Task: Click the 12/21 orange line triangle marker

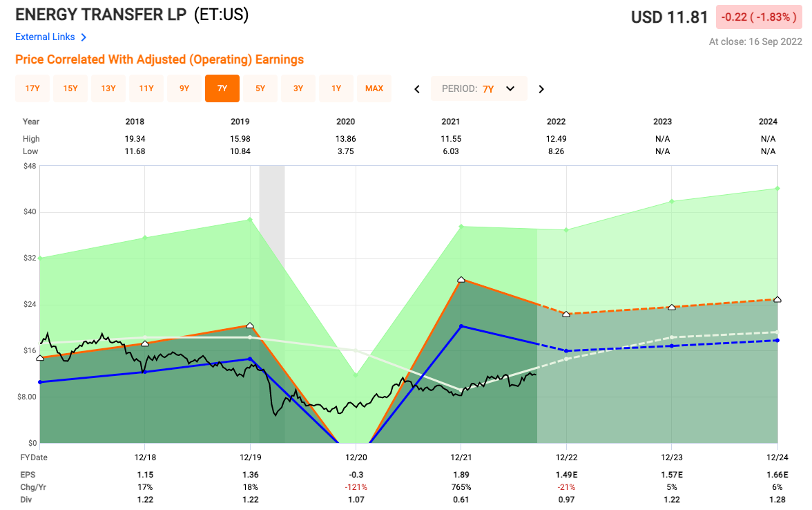Action: (x=461, y=279)
